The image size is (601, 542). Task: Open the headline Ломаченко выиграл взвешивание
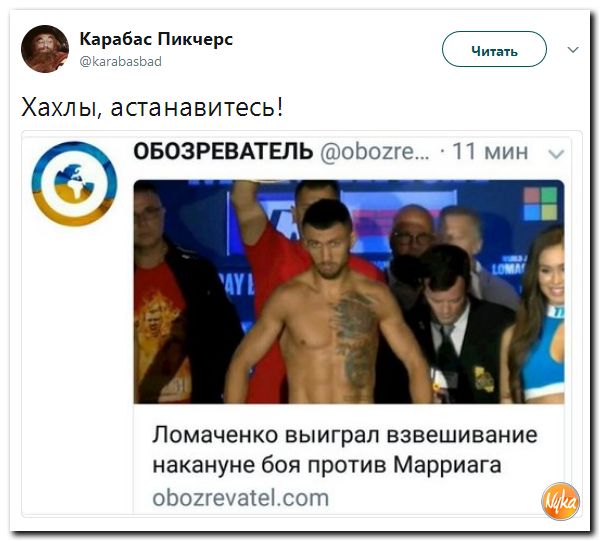click(345, 435)
